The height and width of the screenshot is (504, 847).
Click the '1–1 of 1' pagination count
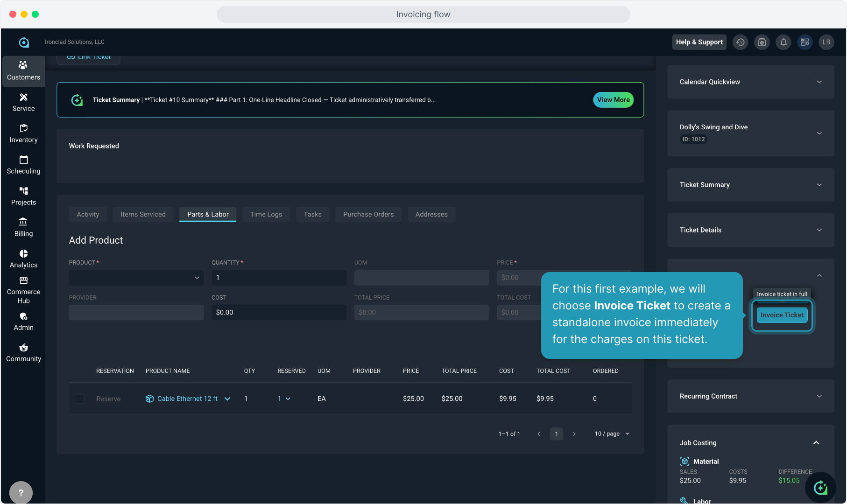pos(509,434)
